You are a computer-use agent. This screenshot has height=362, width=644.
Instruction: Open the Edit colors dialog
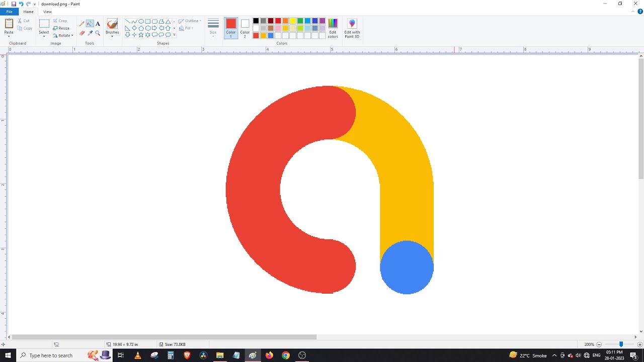point(333,29)
